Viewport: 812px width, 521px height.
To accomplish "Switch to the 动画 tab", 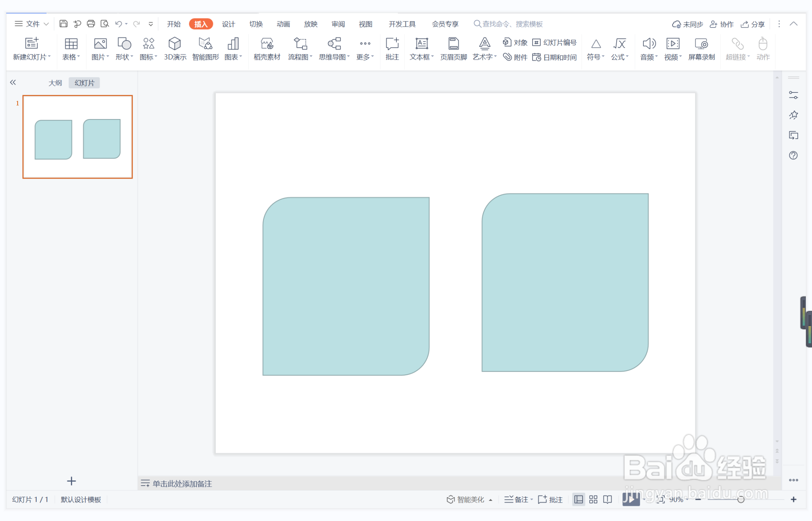I will (x=284, y=24).
